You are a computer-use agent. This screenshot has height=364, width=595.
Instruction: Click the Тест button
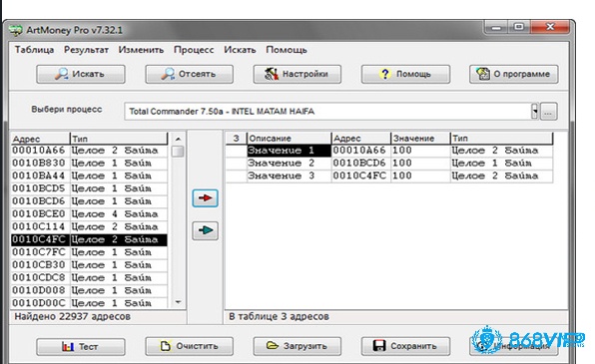81,347
